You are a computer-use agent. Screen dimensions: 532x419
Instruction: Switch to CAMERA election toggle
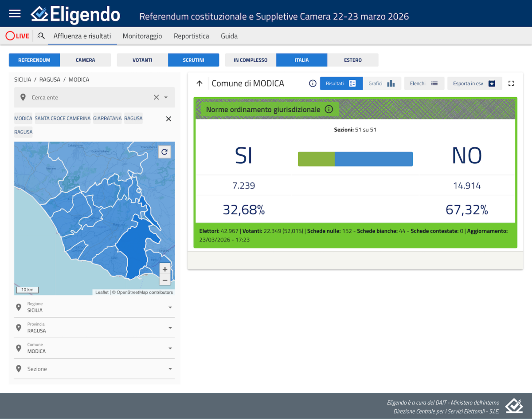coord(85,60)
